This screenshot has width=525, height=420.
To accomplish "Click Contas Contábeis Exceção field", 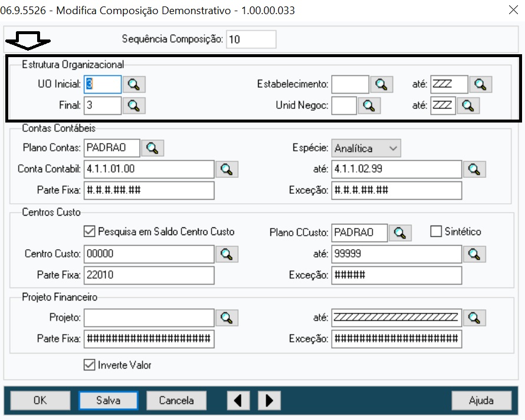I will (397, 190).
